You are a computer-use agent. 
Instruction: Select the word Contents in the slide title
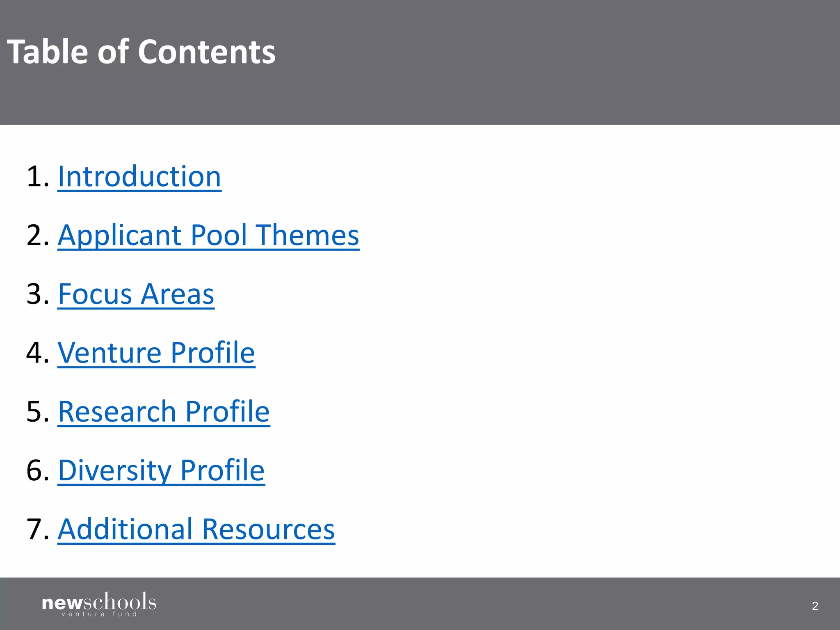206,52
